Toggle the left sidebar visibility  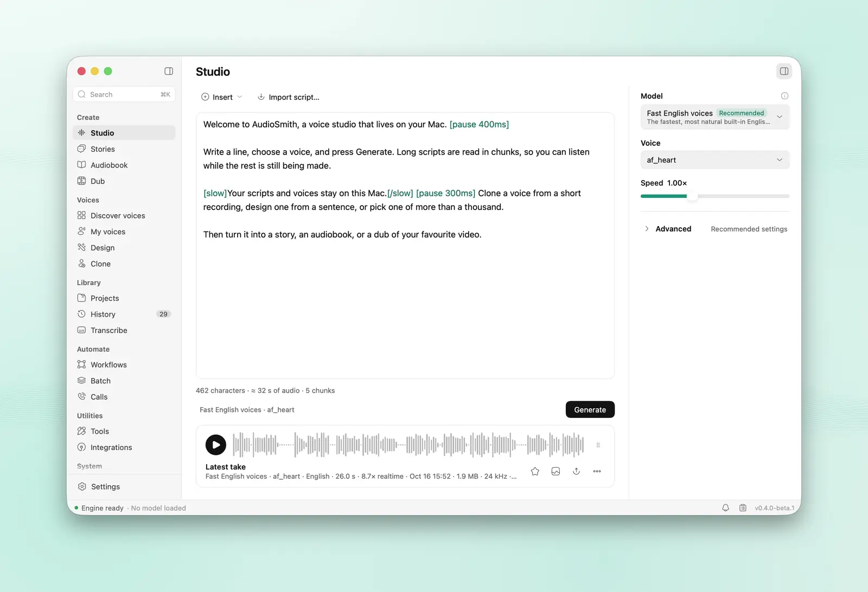tap(169, 71)
